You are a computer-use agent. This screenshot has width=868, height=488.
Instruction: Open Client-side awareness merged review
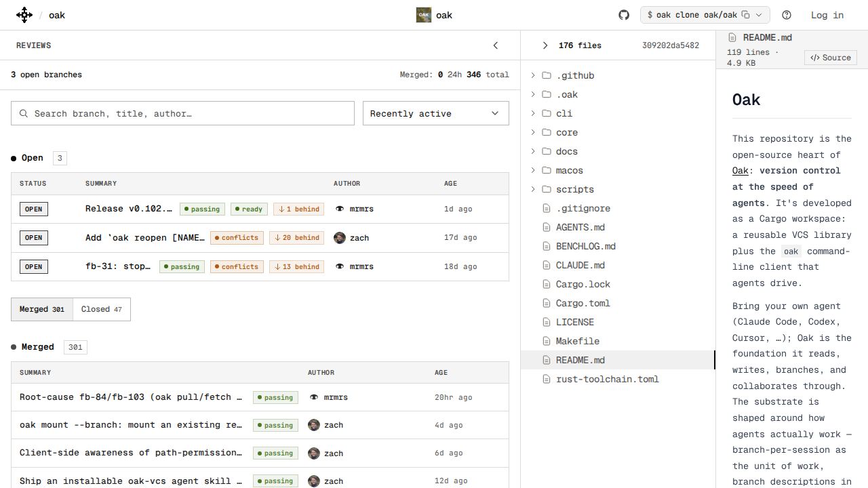(x=260, y=453)
